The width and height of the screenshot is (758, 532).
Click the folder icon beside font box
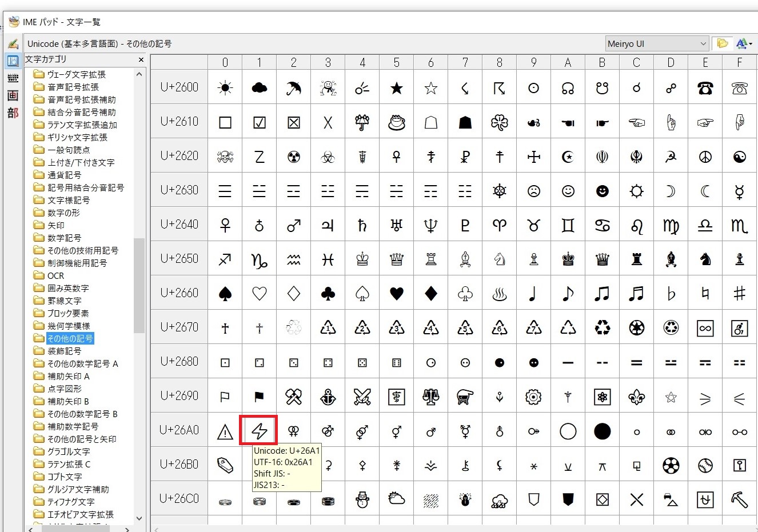point(723,44)
